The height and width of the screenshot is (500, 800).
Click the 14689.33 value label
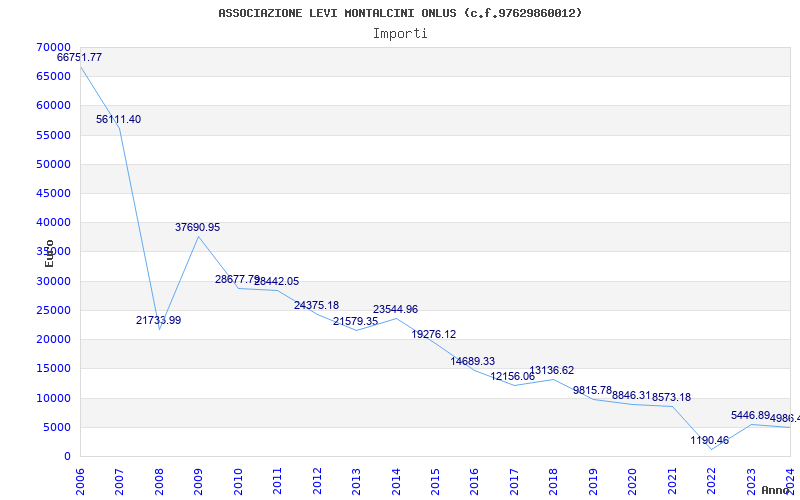click(x=472, y=361)
